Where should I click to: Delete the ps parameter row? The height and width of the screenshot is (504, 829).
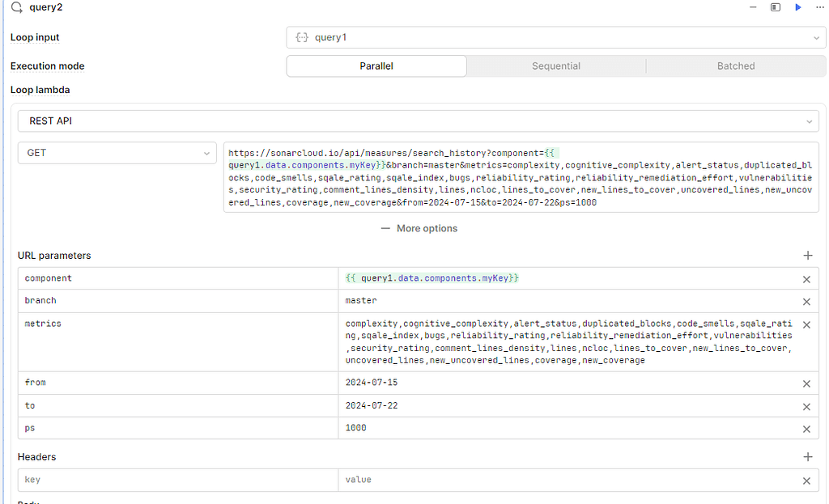pos(806,429)
